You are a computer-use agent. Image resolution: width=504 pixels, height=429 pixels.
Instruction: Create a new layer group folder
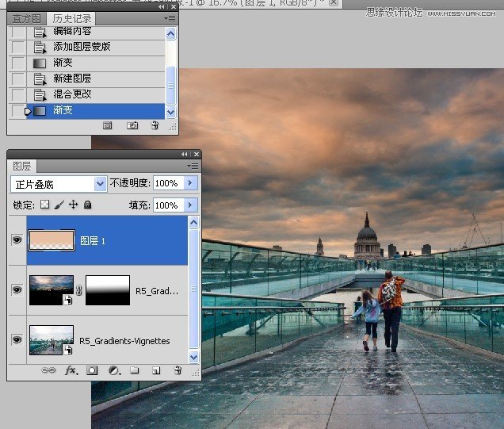tap(135, 370)
